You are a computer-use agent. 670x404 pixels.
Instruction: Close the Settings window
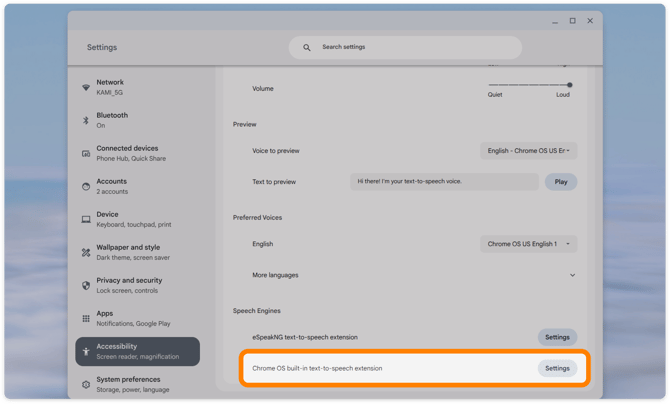click(590, 21)
